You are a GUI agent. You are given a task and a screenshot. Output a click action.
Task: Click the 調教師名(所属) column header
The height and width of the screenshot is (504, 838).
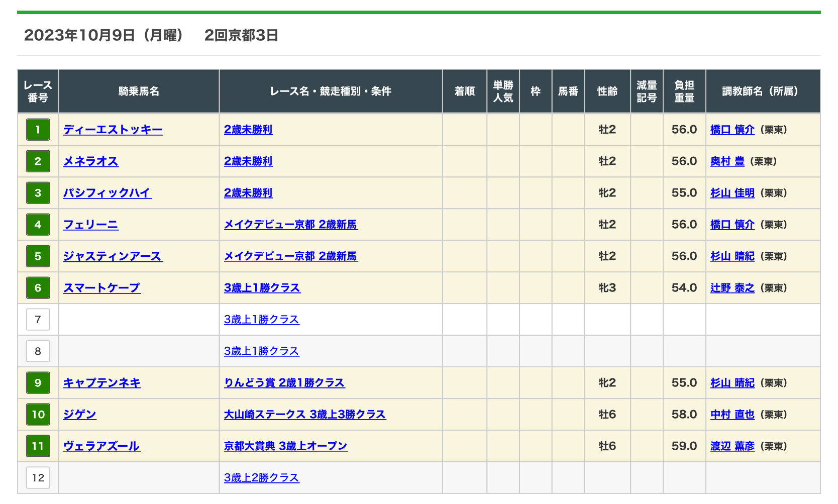point(763,91)
